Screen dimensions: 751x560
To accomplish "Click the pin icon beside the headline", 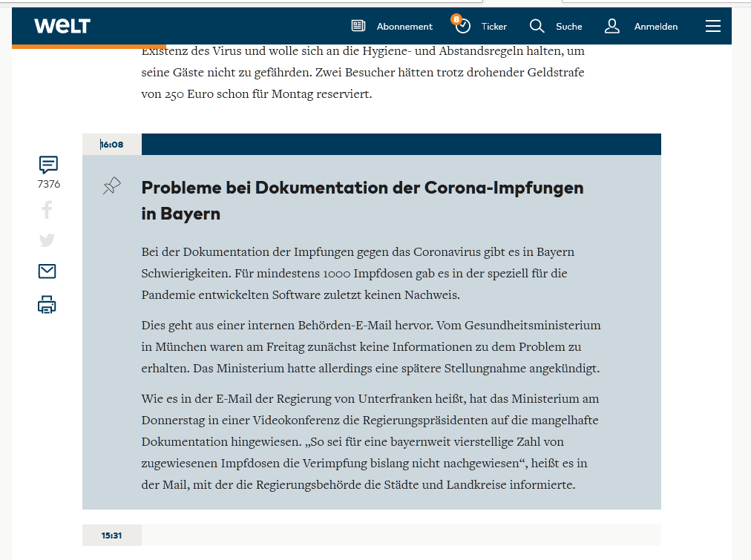I will (x=111, y=185).
